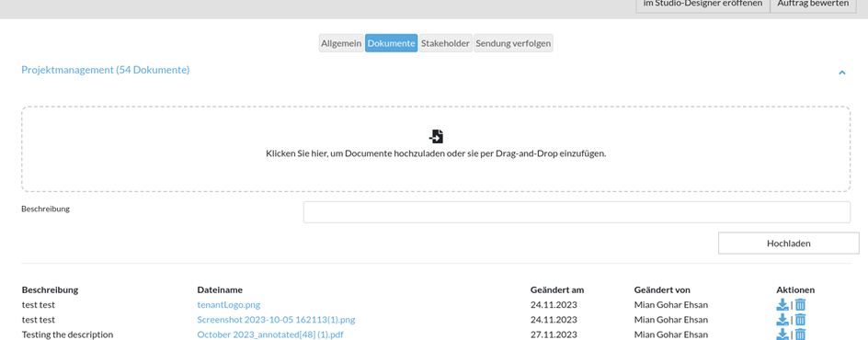
Task: Download the October 2023_annotated pdf file
Action: click(x=782, y=334)
